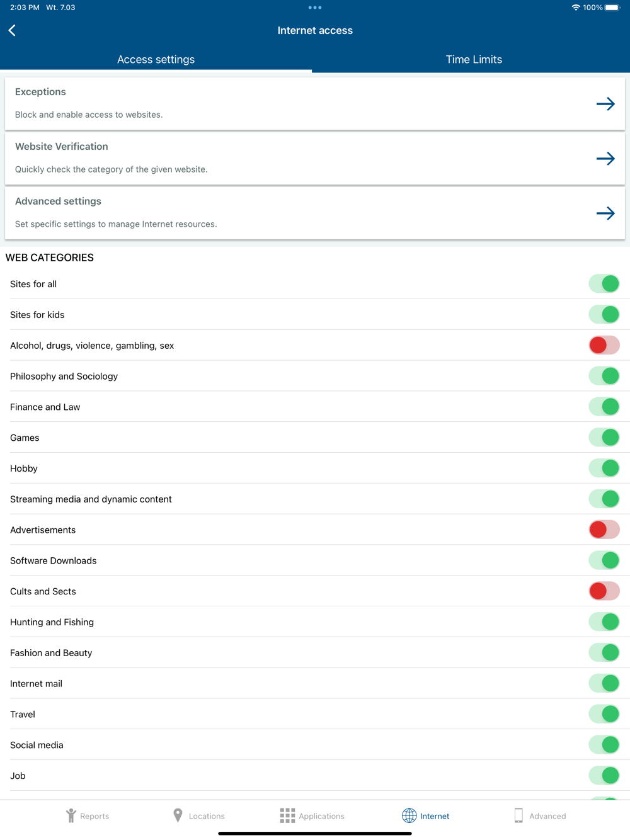The height and width of the screenshot is (840, 630).
Task: Tap the three-dot multitasking icon
Action: click(x=315, y=8)
